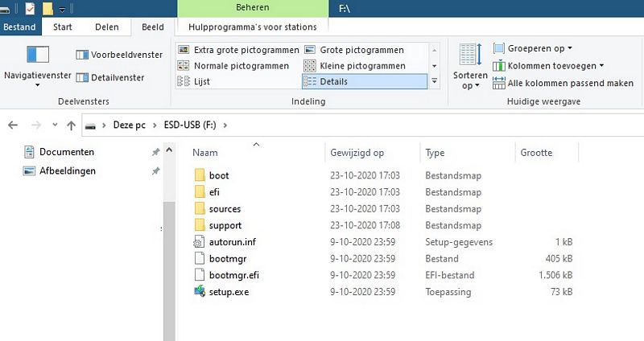The height and width of the screenshot is (341, 644).
Task: Go up one folder level
Action: (x=71, y=125)
